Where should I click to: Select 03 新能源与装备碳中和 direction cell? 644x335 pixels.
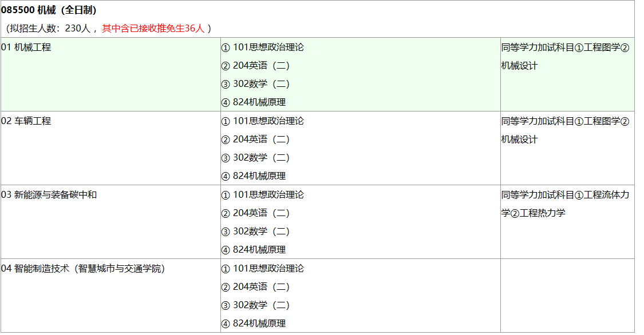coord(49,195)
